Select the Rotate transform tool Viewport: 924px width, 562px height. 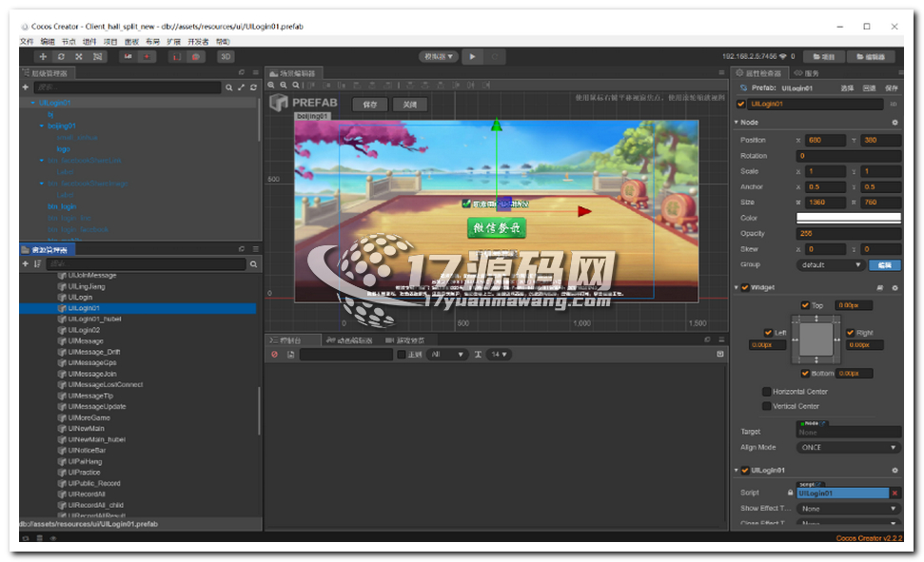(62, 57)
